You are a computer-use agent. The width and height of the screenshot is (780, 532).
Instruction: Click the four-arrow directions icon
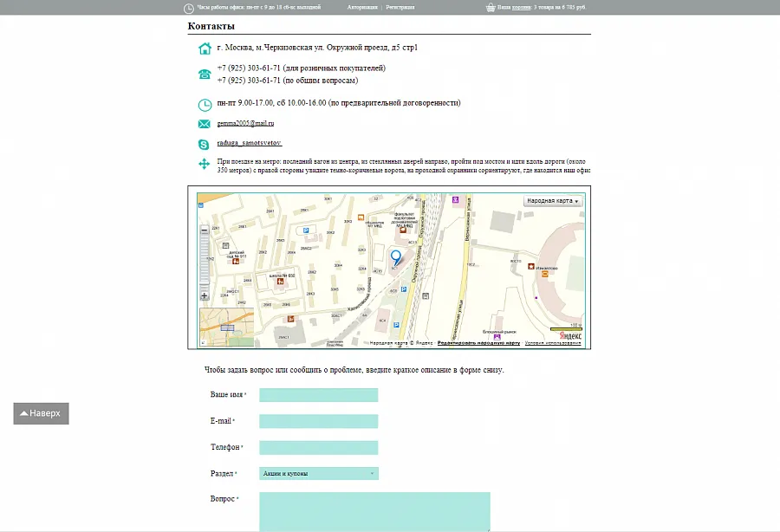point(204,164)
